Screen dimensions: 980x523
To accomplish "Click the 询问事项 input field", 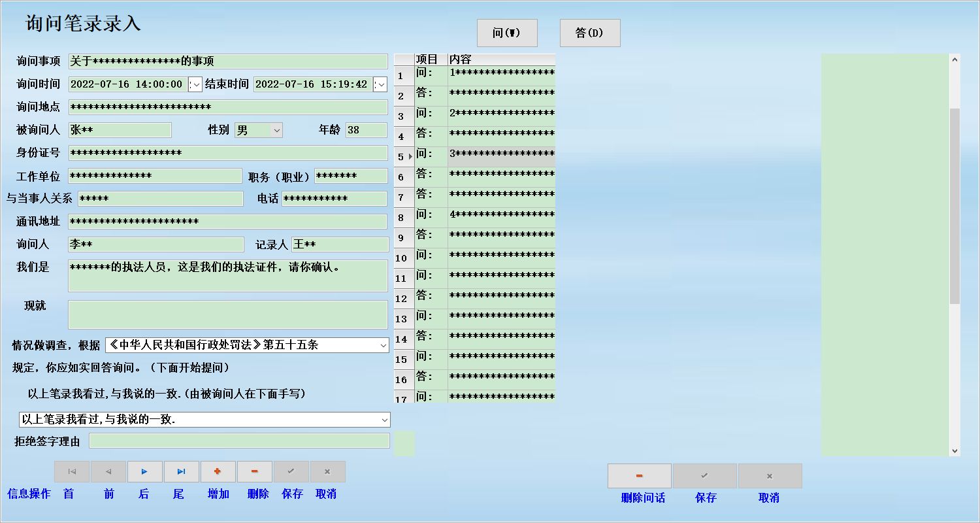I will tap(228, 61).
